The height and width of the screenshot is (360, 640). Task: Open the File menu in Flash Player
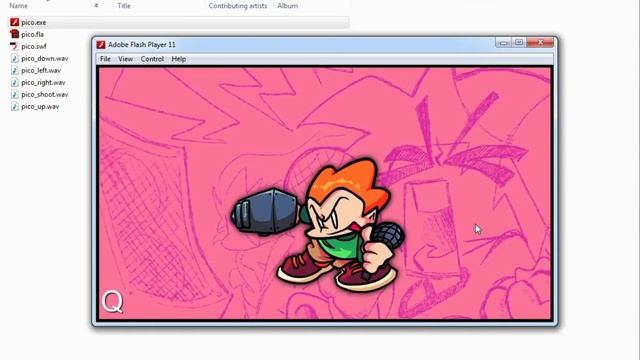tap(105, 59)
